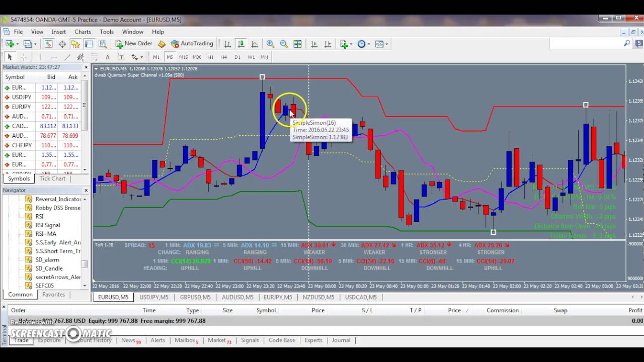Select the RSI Signal indicator in Navigator

click(48, 225)
